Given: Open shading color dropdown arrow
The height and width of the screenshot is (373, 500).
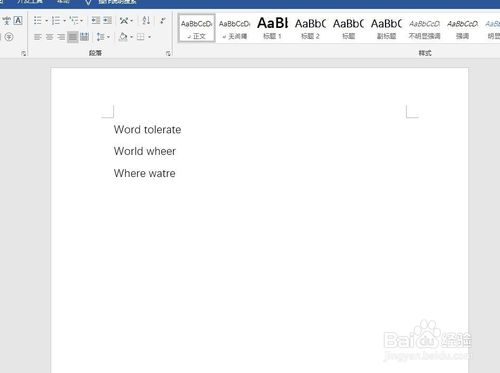Looking at the screenshot, I should [x=132, y=37].
